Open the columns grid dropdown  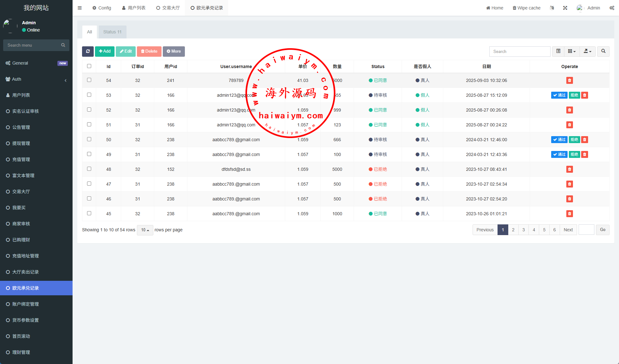point(572,51)
